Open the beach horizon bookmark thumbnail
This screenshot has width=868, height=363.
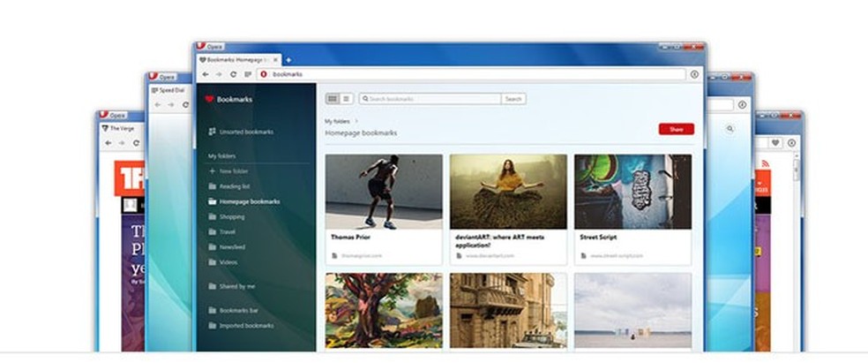(632, 310)
